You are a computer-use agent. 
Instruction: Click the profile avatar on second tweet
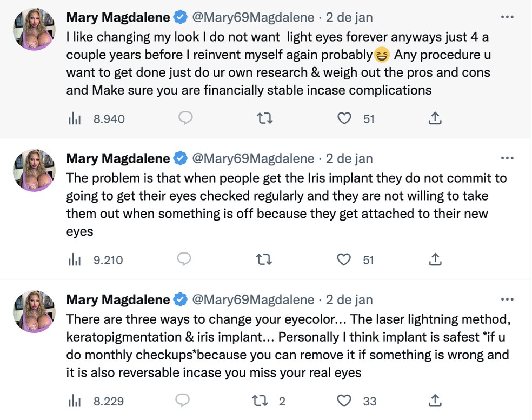click(x=35, y=171)
